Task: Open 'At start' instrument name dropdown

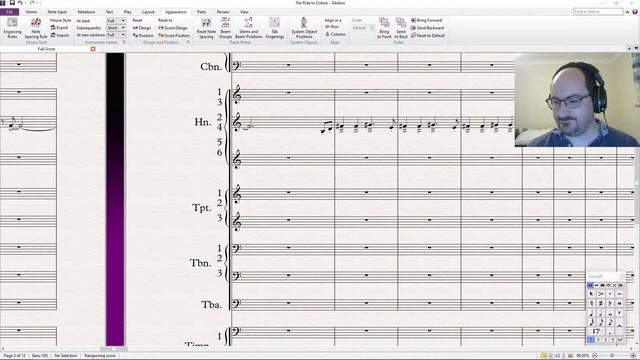Action: tap(116, 20)
